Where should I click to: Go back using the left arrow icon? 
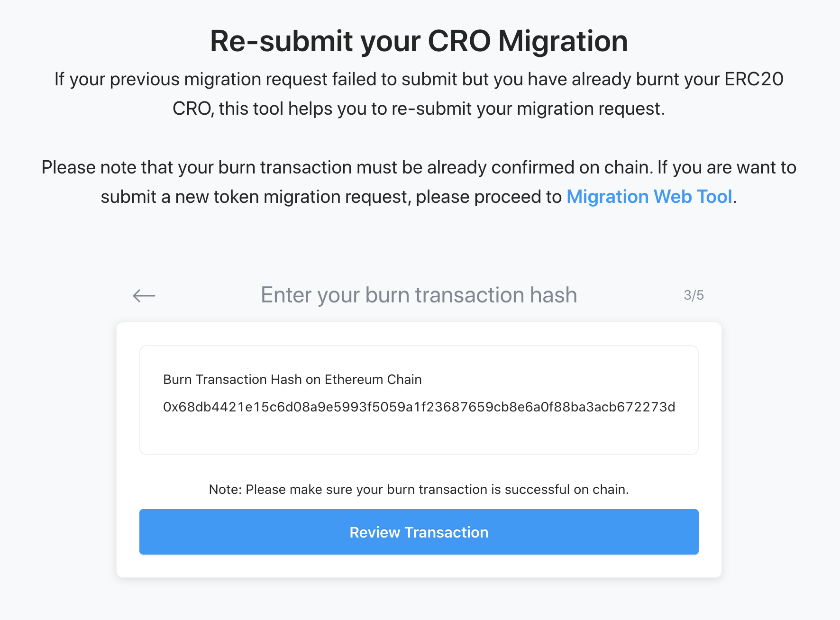144,296
